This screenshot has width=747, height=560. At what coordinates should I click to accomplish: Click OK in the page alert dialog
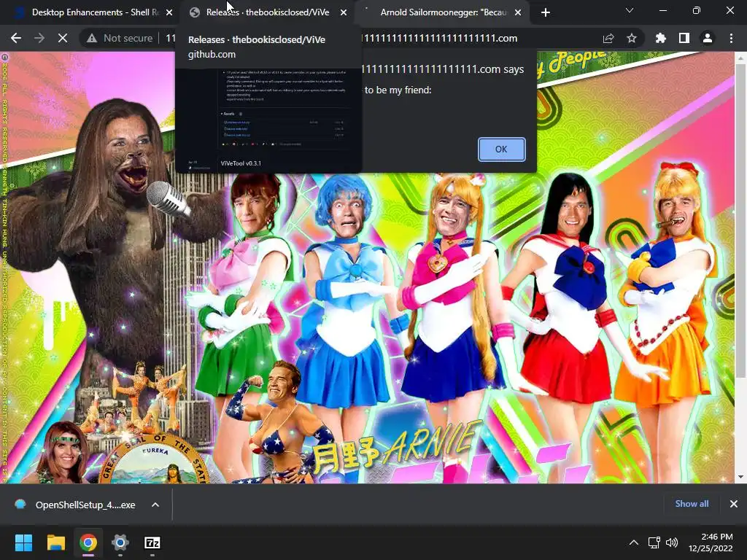502,149
